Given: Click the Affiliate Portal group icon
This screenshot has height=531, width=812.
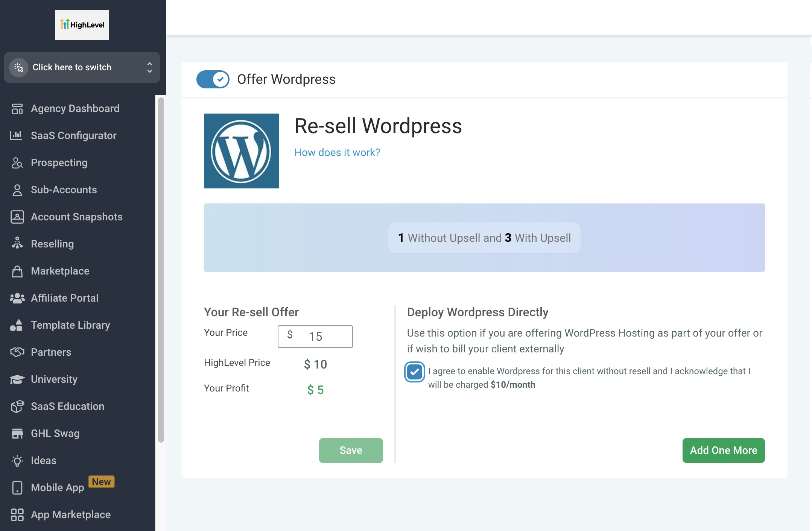Looking at the screenshot, I should (x=17, y=298).
